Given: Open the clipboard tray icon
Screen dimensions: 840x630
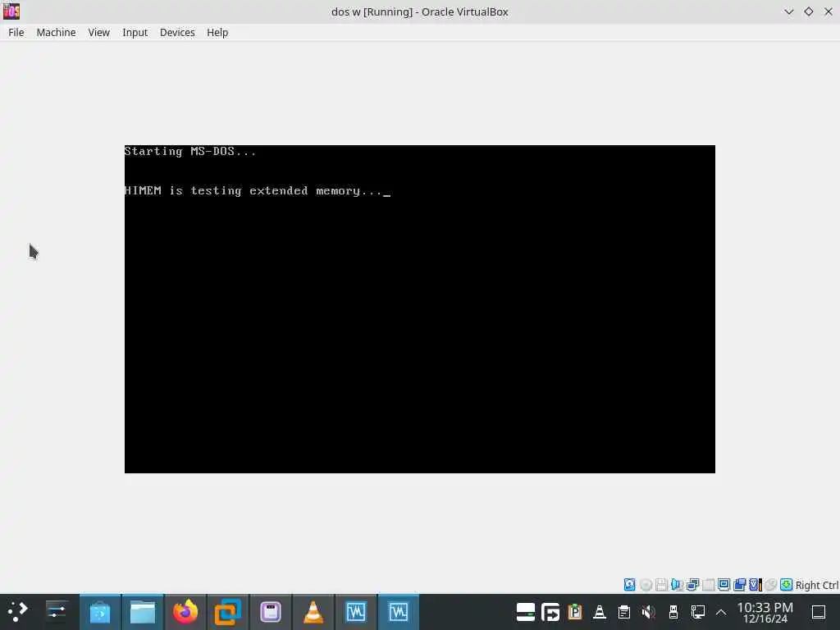Looking at the screenshot, I should 624,612.
